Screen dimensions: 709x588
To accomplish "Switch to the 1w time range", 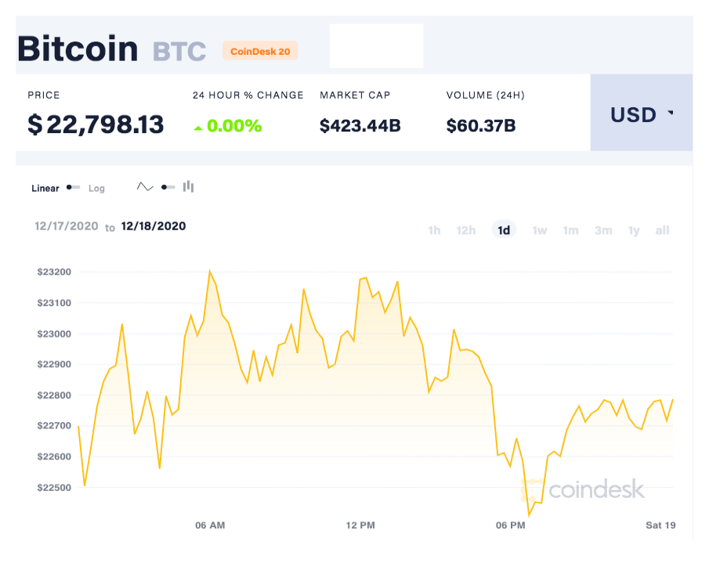I will (x=540, y=230).
